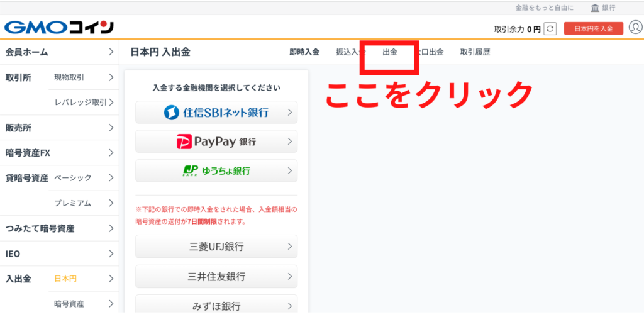Click the chevron next to 現物取引
Image resolution: width=644 pixels, height=322 pixels.
[111, 77]
